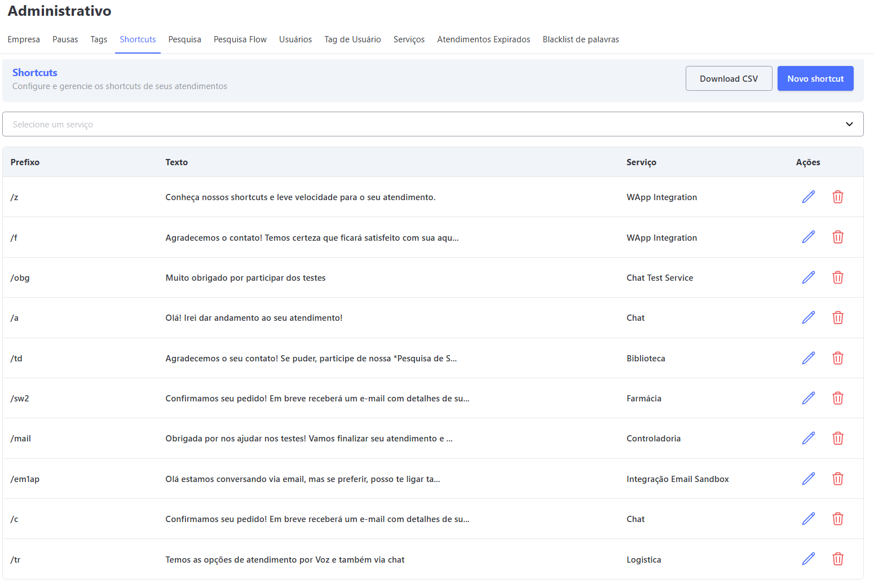The height and width of the screenshot is (588, 874).
Task: Delete the /c shortcut via the trash icon
Action: 838,519
